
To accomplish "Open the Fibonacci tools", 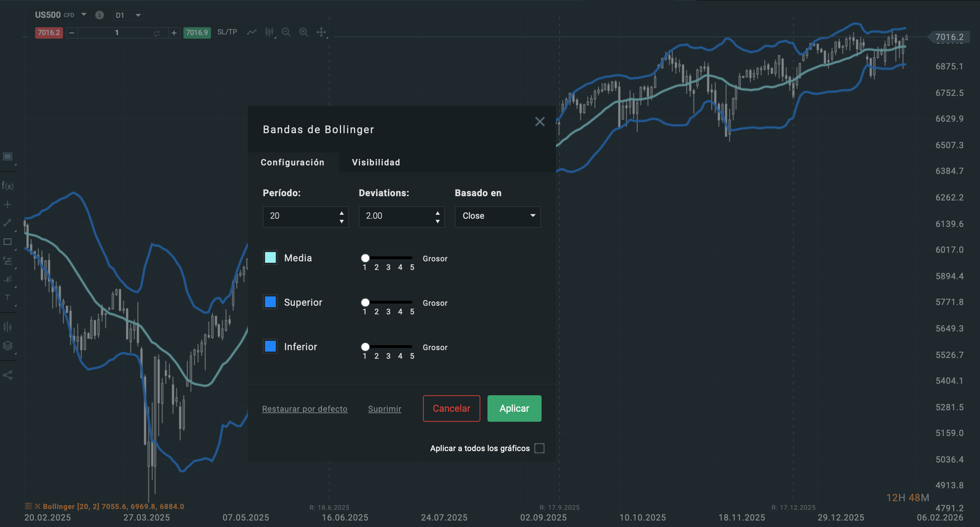I will 8,261.
